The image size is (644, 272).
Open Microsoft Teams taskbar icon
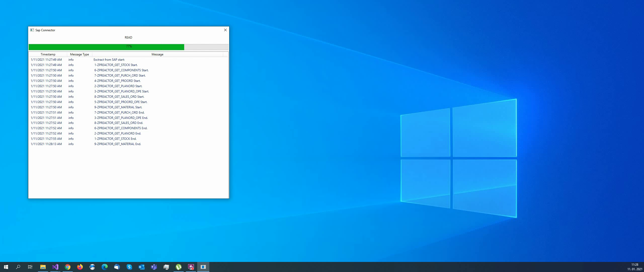point(154,267)
